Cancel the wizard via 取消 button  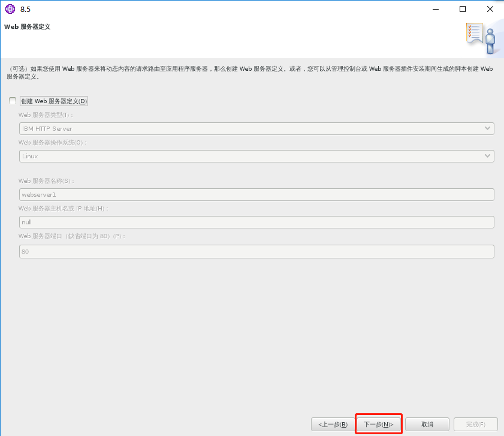[427, 425]
